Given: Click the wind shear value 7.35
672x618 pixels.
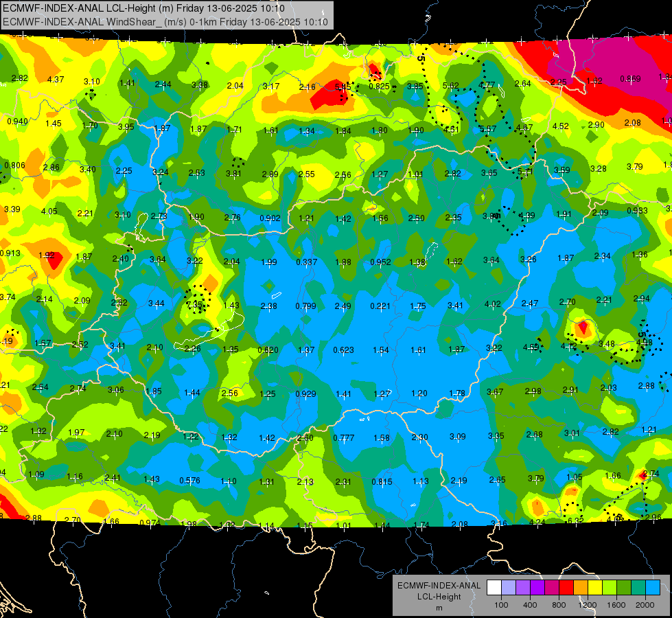Looking at the screenshot, I should pyautogui.click(x=194, y=304).
